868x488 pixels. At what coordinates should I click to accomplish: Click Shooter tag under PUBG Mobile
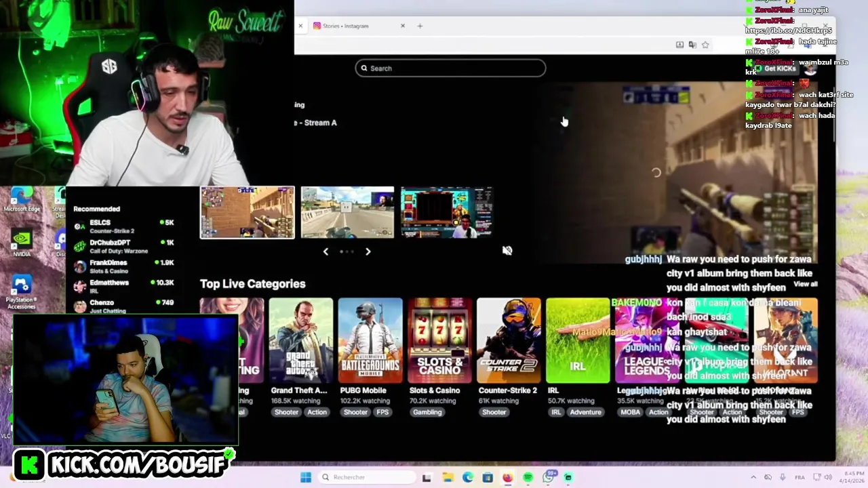355,412
